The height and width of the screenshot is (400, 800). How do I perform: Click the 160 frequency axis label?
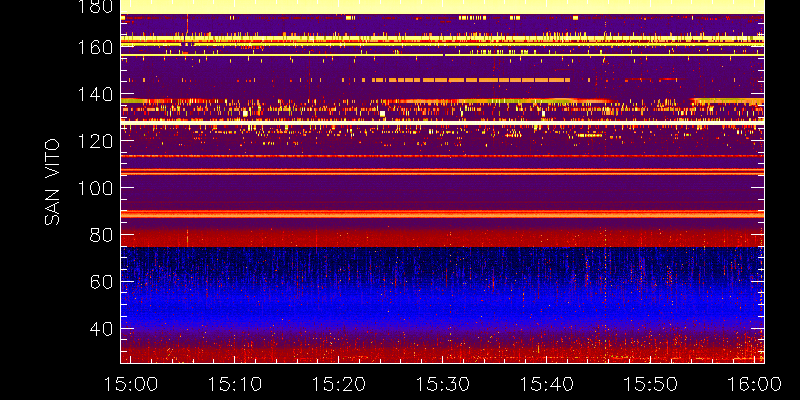pyautogui.click(x=93, y=47)
